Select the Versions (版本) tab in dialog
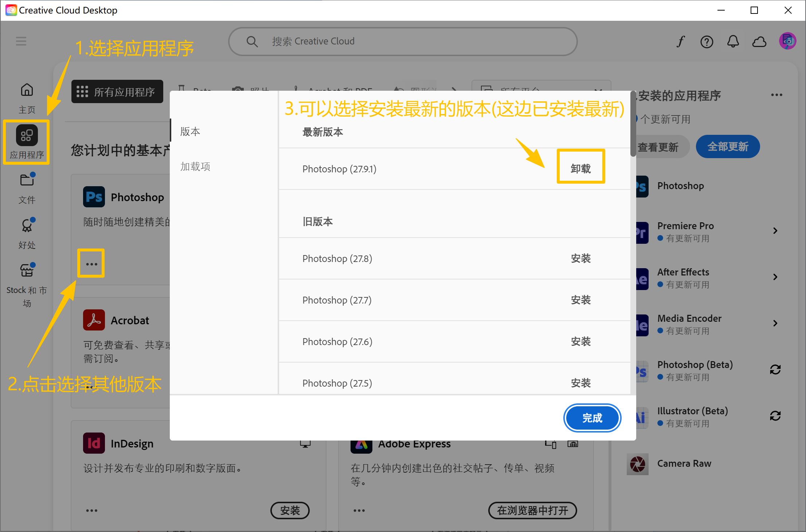806x532 pixels. coord(190,132)
